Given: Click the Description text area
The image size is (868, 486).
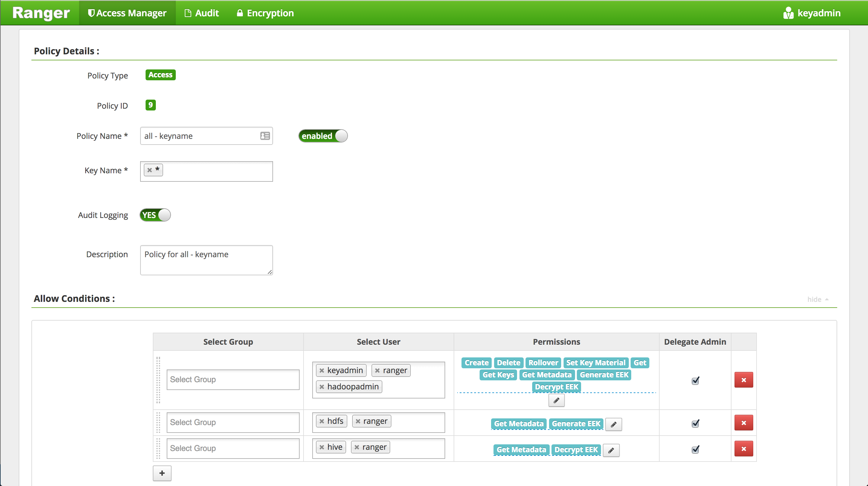Looking at the screenshot, I should pos(206,260).
